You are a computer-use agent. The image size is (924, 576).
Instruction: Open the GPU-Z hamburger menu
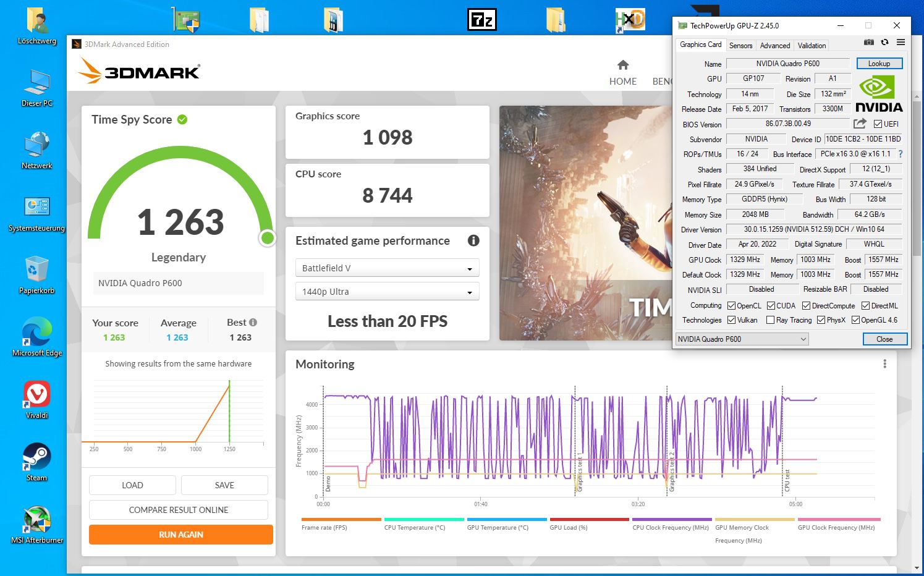coord(901,42)
